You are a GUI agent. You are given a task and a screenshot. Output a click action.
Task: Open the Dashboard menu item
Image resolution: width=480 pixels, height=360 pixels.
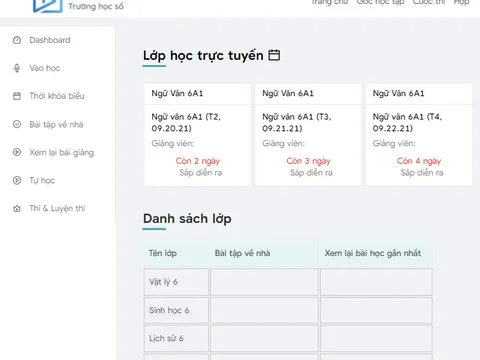(50, 40)
